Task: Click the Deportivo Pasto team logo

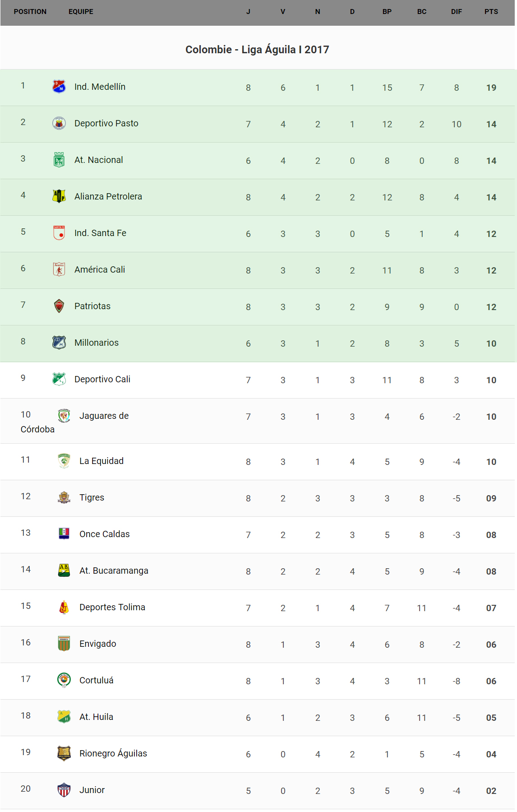Action: 59,123
